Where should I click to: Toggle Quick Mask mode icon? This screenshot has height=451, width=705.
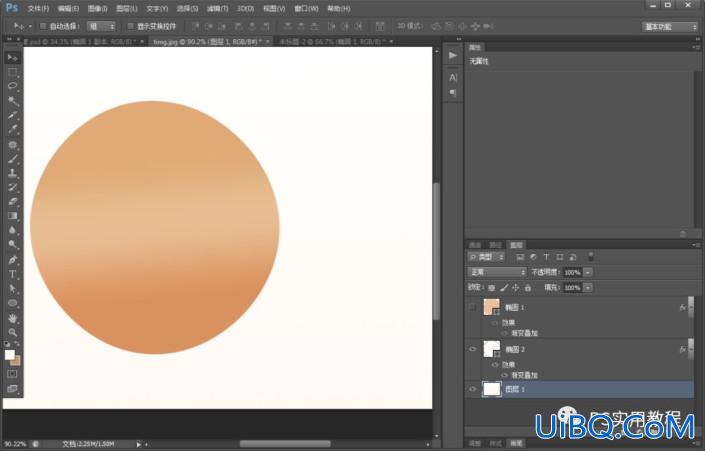tap(12, 374)
